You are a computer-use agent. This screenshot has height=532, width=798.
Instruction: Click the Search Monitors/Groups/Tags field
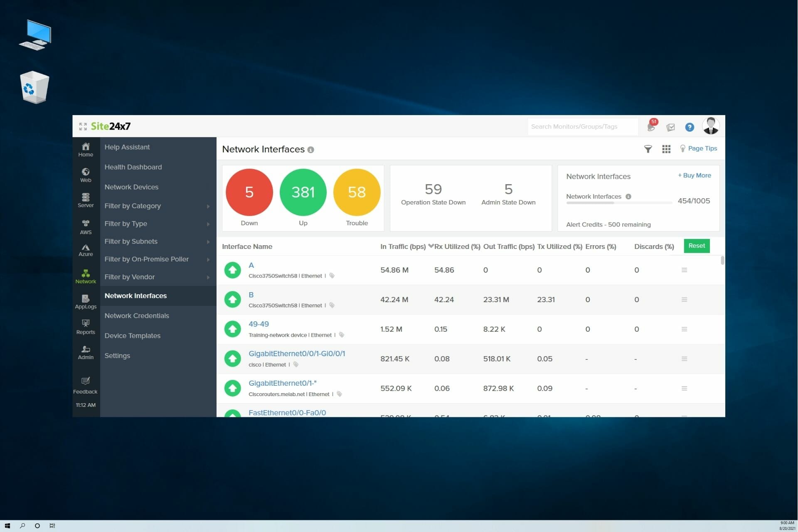pos(583,126)
